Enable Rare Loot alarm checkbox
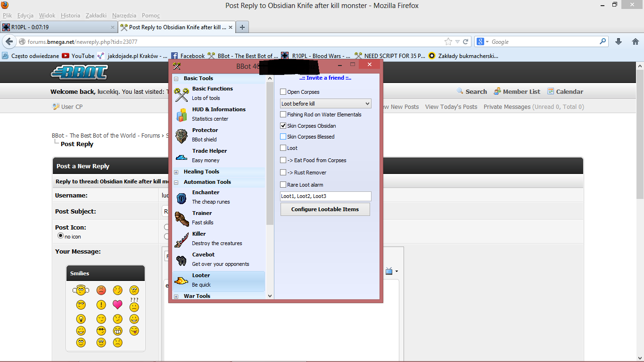Viewport: 644px width, 362px height. 283,185
